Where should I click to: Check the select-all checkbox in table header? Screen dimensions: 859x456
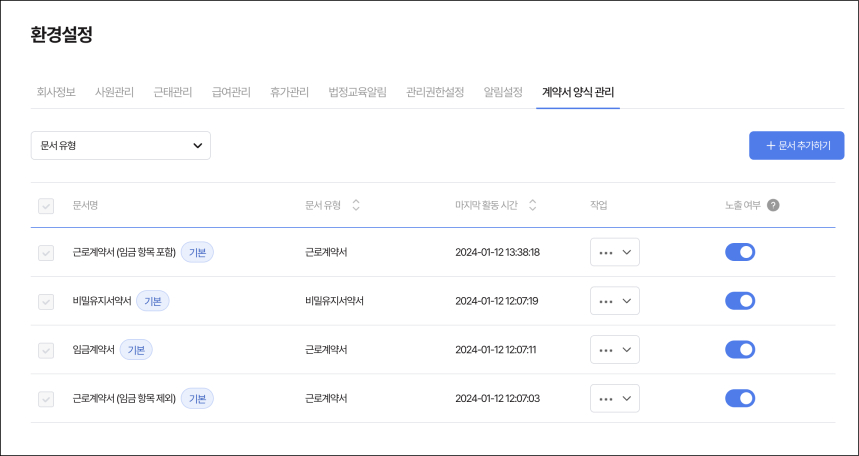tap(45, 206)
